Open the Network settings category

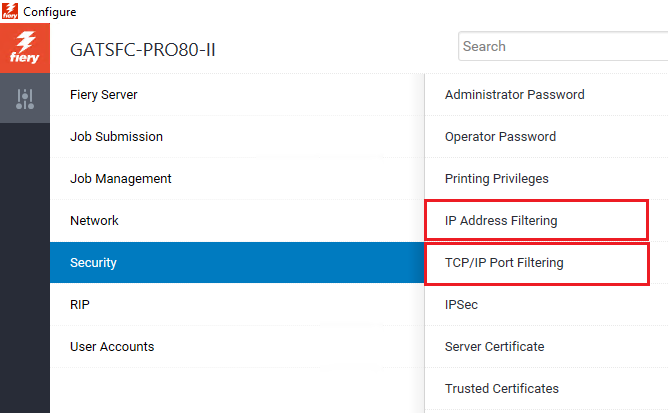pos(94,221)
